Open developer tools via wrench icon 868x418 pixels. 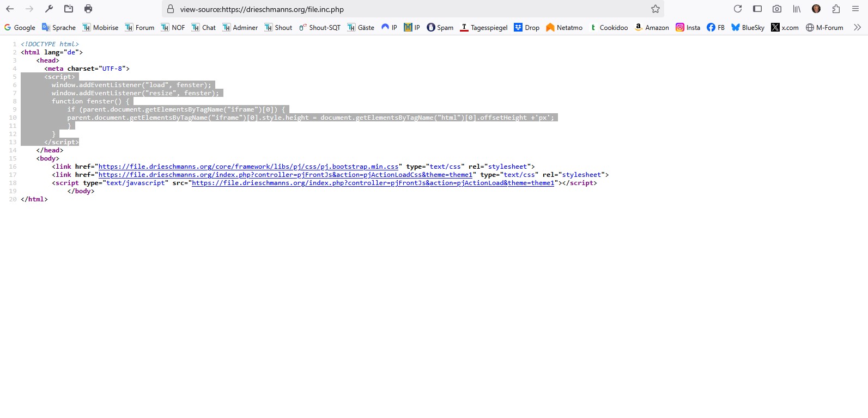(x=49, y=9)
